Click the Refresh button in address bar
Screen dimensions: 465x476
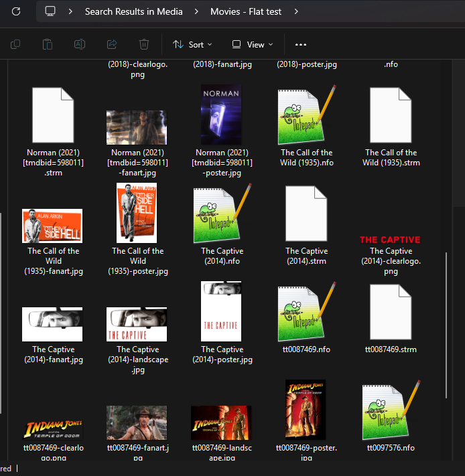pos(16,12)
